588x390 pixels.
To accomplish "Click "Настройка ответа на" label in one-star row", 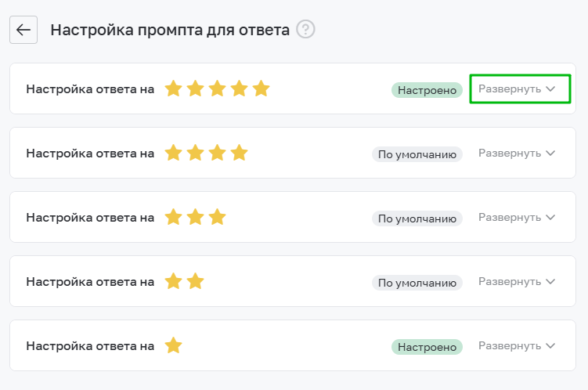I will click(90, 345).
